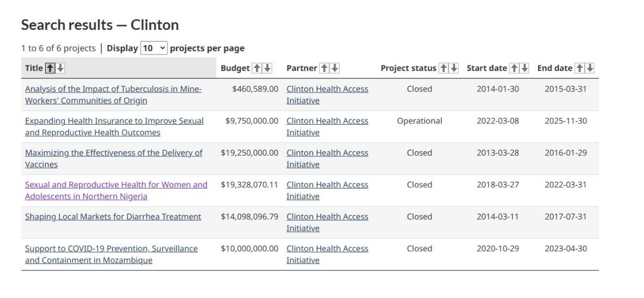644x298 pixels.
Task: Sort Start date ascending arrow
Action: 514,68
